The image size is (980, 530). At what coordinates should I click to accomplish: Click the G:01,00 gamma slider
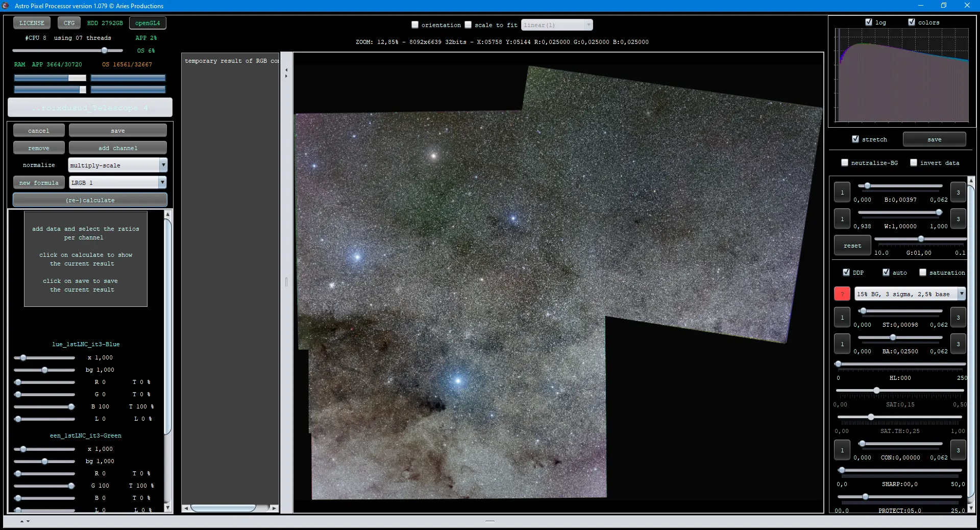tap(920, 239)
